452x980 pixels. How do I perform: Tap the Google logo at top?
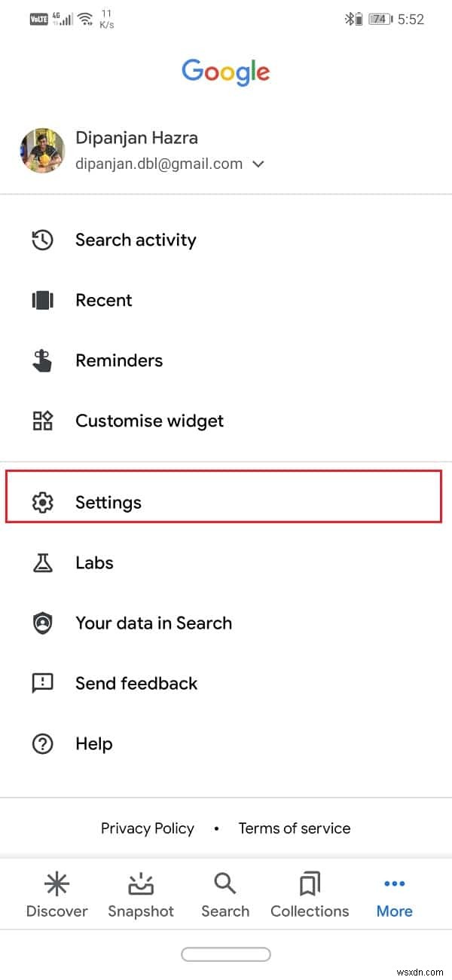click(225, 72)
